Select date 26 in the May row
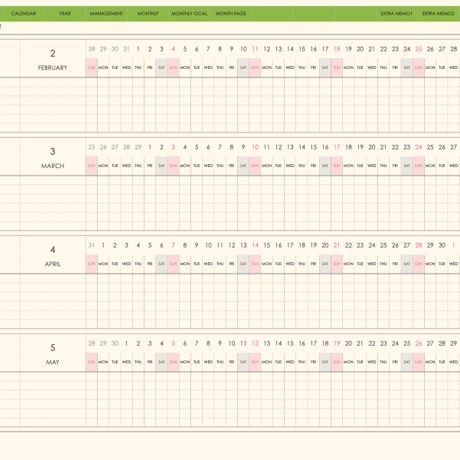 click(419, 343)
